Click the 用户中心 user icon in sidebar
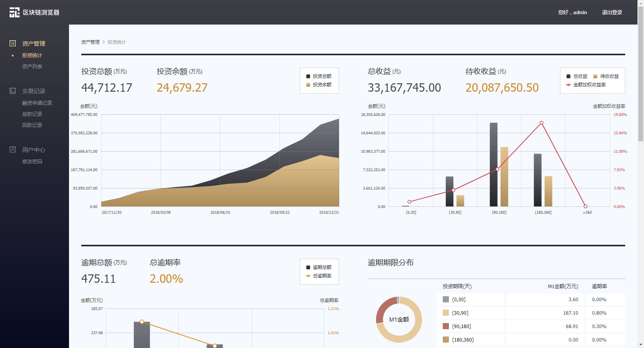Screen dimensions: 644x348 click(x=13, y=150)
